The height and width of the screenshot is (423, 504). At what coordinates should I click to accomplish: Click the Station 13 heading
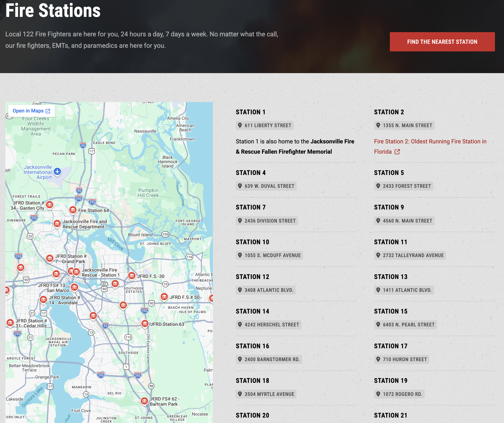391,277
